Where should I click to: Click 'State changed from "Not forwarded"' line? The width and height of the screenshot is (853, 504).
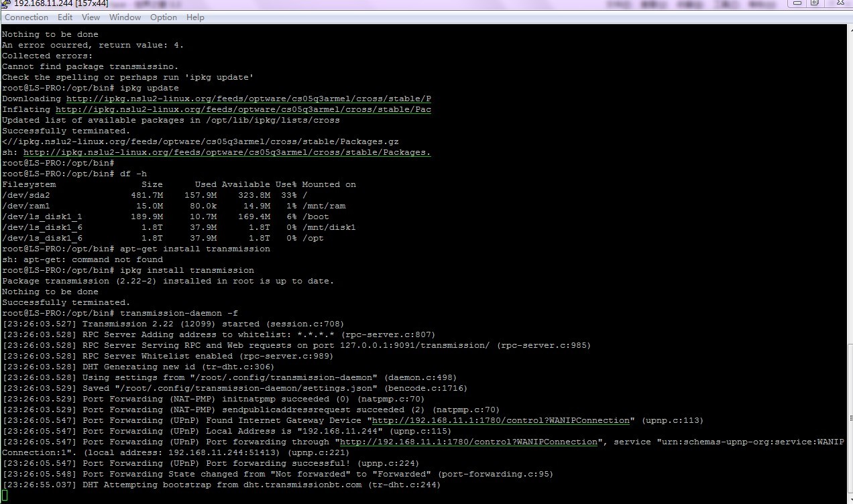[x=278, y=475]
